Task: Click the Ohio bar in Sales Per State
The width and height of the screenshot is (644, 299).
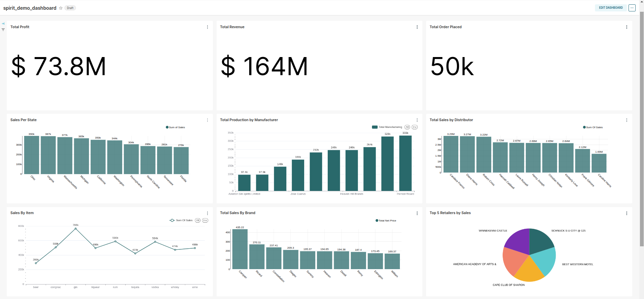Action: click(32, 155)
